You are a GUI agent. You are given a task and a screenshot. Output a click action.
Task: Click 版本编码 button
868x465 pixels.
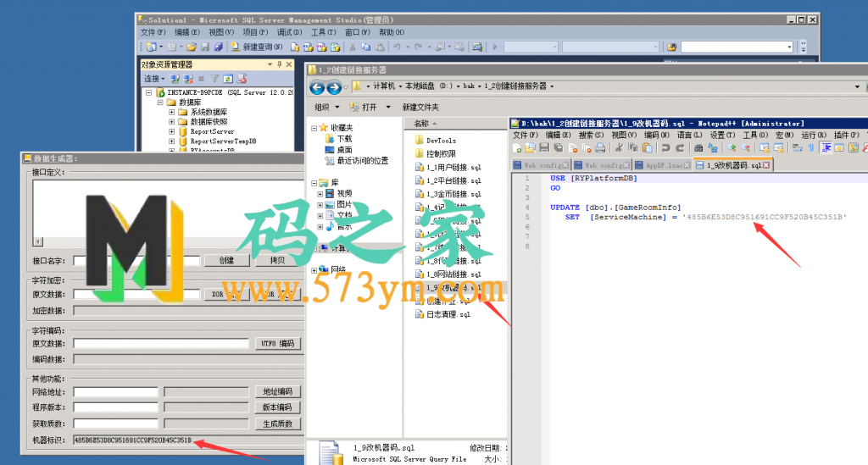pos(278,407)
